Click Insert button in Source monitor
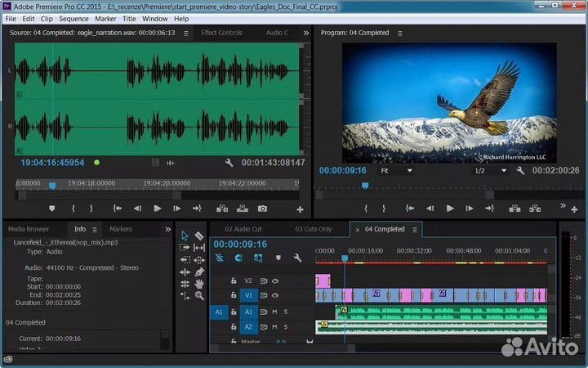The height and width of the screenshot is (368, 588). point(222,209)
